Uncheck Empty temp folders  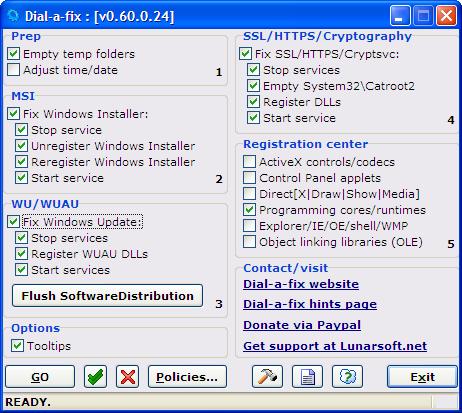point(13,54)
